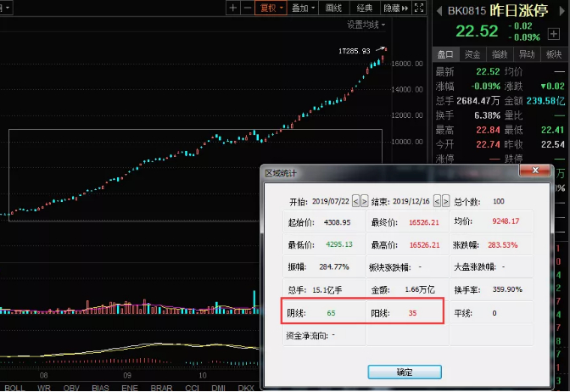Click the 起始价 value 4308.95
The image size is (570, 392).
point(337,222)
